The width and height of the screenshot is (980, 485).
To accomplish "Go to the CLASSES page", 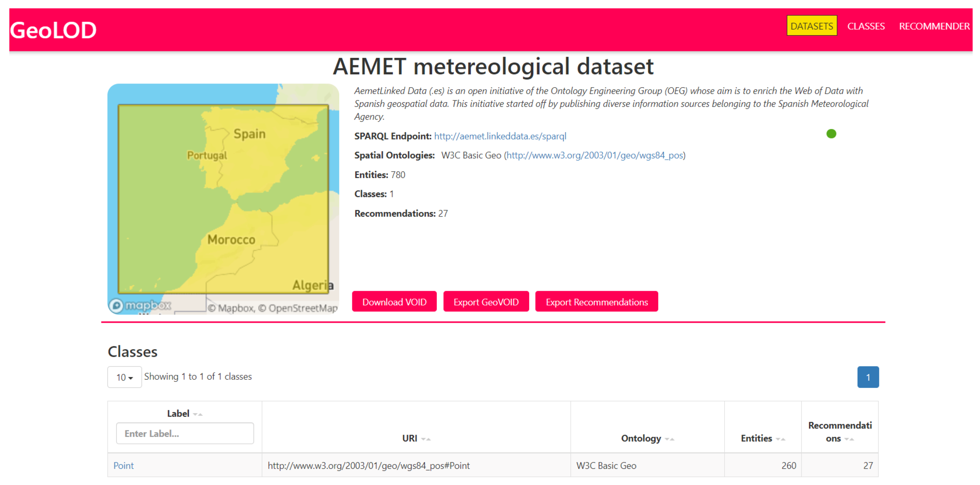I will pos(865,26).
